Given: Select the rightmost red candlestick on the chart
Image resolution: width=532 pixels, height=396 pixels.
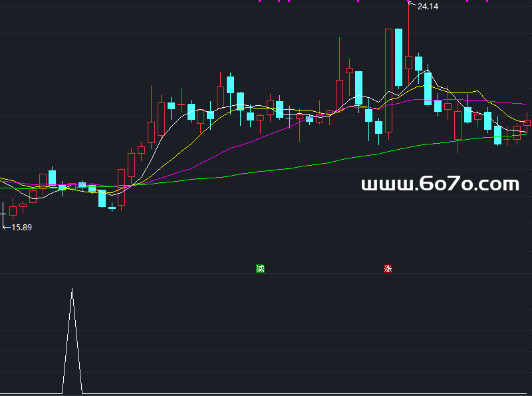Looking at the screenshot, I should point(527,122).
